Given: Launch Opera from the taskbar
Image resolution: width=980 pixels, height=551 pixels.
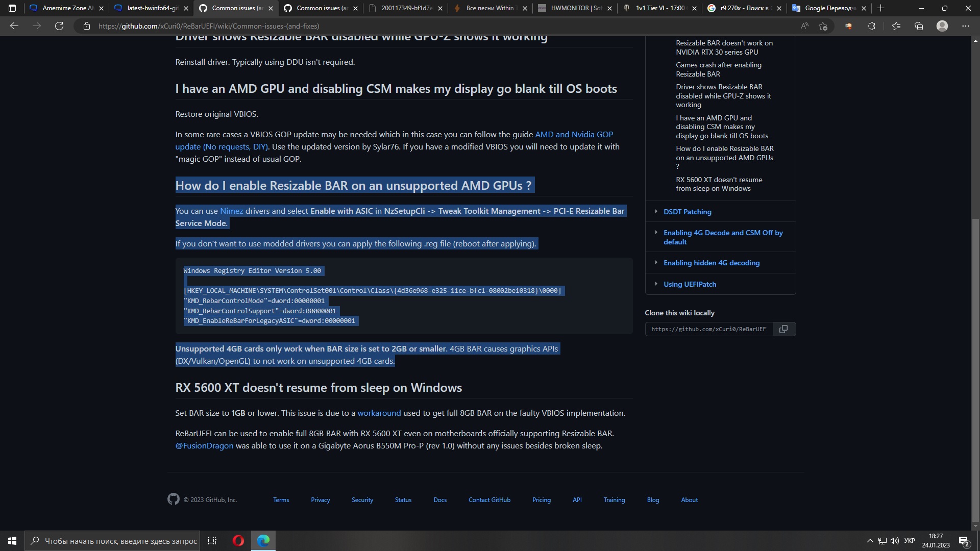Looking at the screenshot, I should (238, 540).
